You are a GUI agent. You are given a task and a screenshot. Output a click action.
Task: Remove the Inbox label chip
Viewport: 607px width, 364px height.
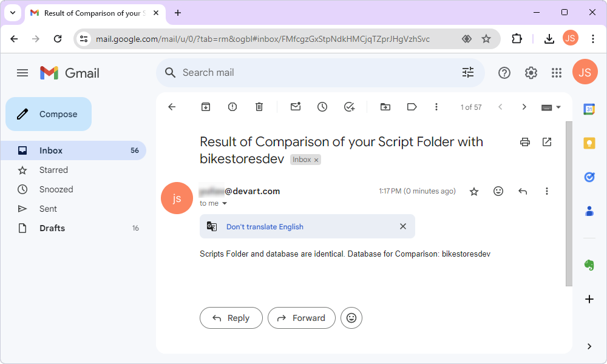click(x=316, y=160)
